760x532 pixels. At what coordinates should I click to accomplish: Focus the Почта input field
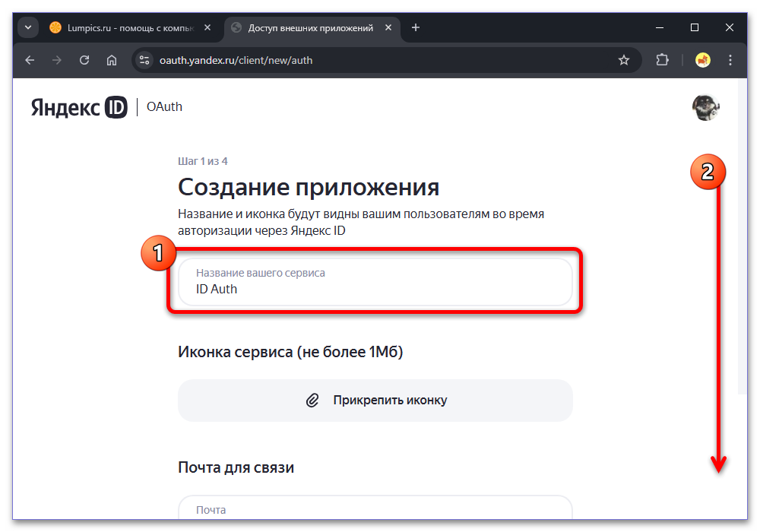[x=375, y=507]
